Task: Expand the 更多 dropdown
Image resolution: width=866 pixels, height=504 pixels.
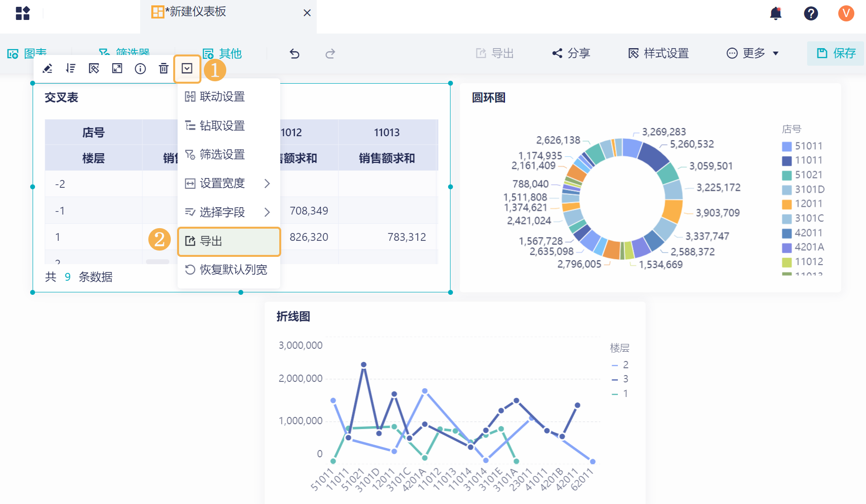Action: pos(753,53)
